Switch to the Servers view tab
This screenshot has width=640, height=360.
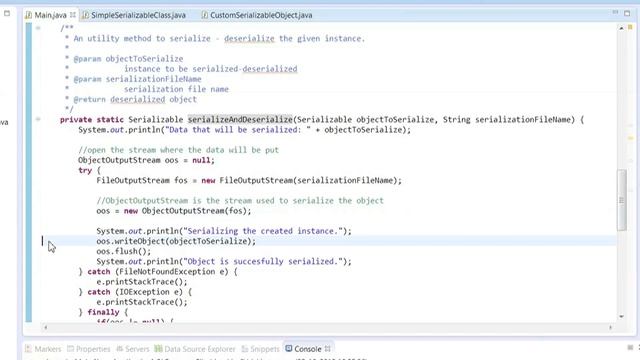133,349
